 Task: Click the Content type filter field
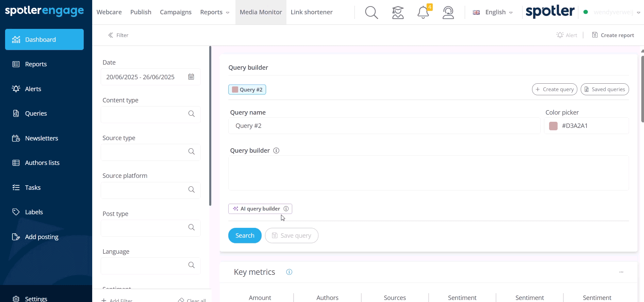(x=151, y=114)
